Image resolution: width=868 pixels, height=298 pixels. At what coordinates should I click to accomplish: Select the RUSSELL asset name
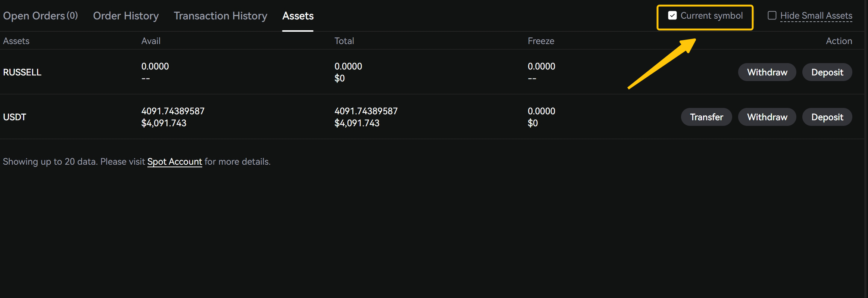pyautogui.click(x=22, y=72)
